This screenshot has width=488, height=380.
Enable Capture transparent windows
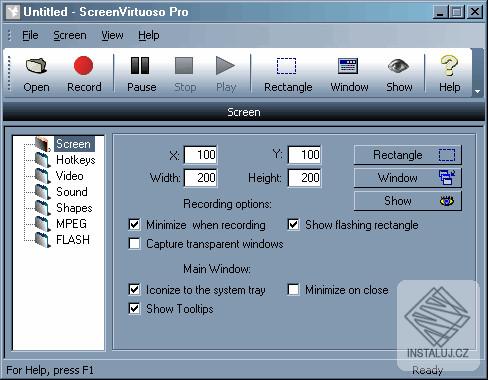134,244
